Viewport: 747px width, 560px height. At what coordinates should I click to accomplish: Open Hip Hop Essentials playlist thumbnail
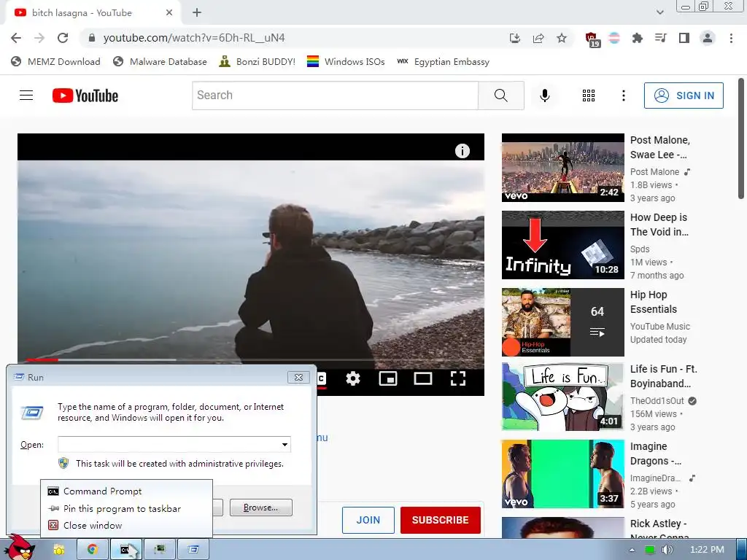click(x=562, y=322)
